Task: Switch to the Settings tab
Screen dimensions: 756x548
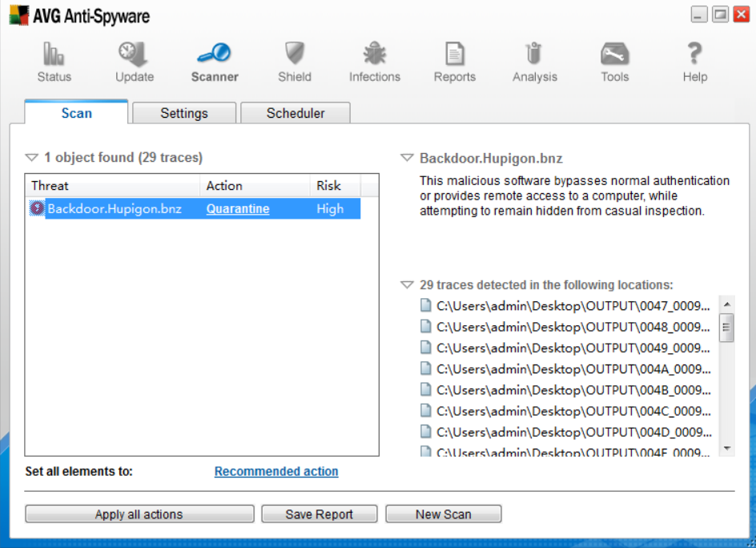Action: [184, 113]
